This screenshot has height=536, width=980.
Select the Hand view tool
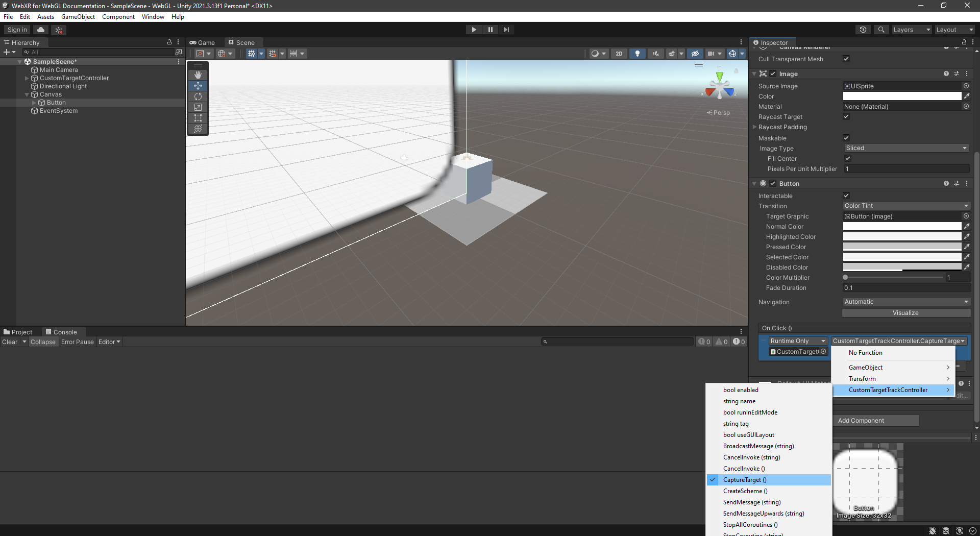(198, 75)
